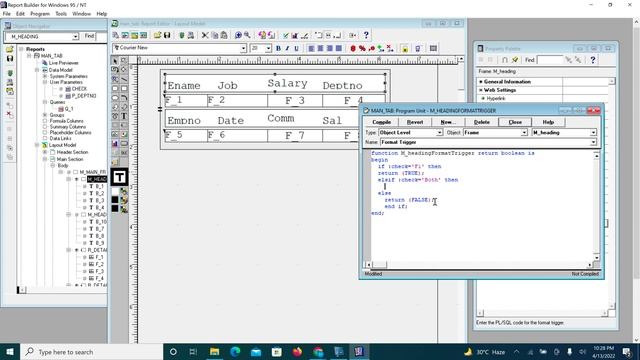640x360 pixels.
Task: Click the Property Palette help question mark
Action: pos(593,60)
